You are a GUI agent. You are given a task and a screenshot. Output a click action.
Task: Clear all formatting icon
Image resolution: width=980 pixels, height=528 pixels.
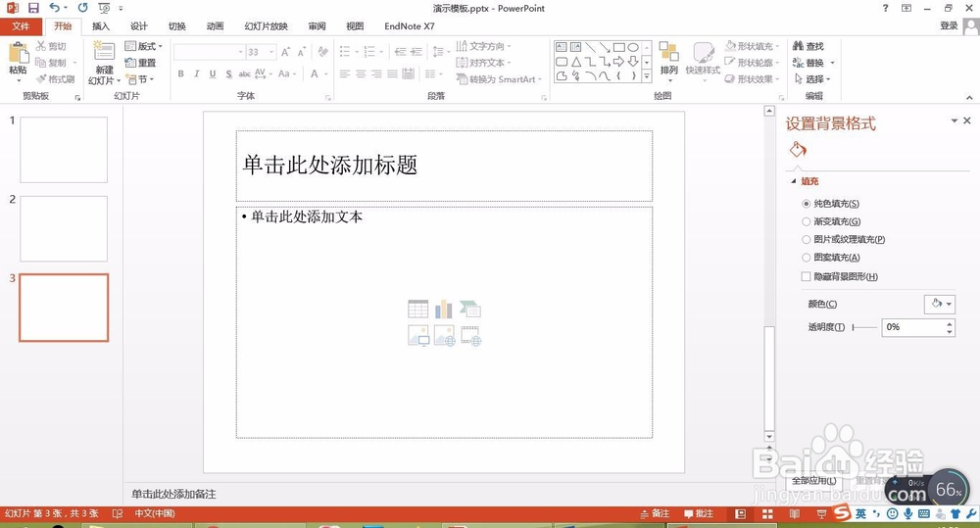[322, 51]
